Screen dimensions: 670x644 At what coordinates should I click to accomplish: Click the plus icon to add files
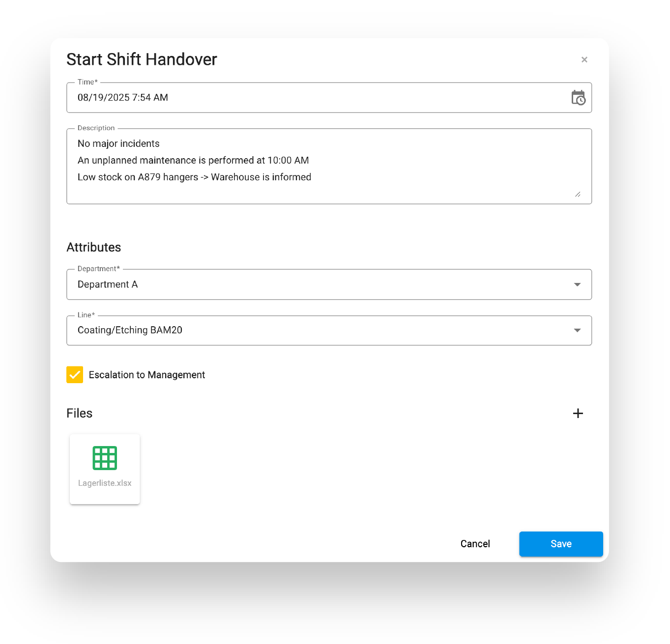578,413
